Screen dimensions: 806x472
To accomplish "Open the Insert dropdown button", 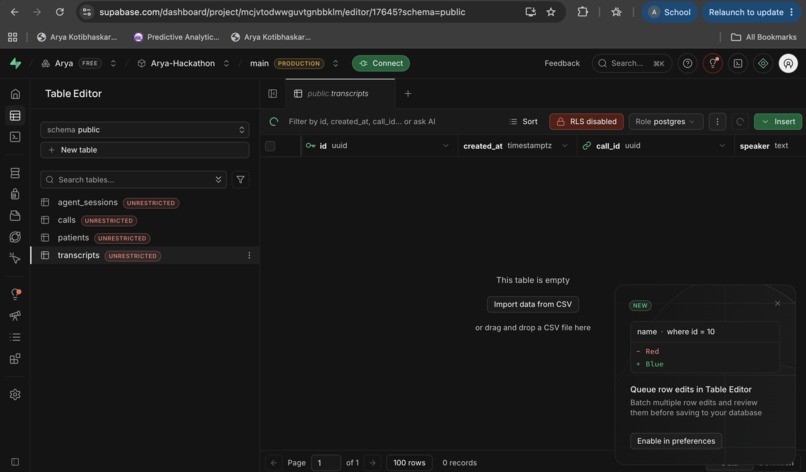I will [x=778, y=121].
